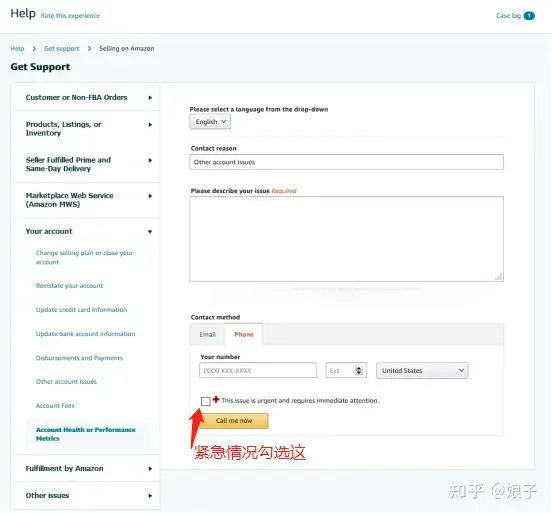552x514 pixels.
Task: Go to Help breadcrumb link
Action: [17, 49]
